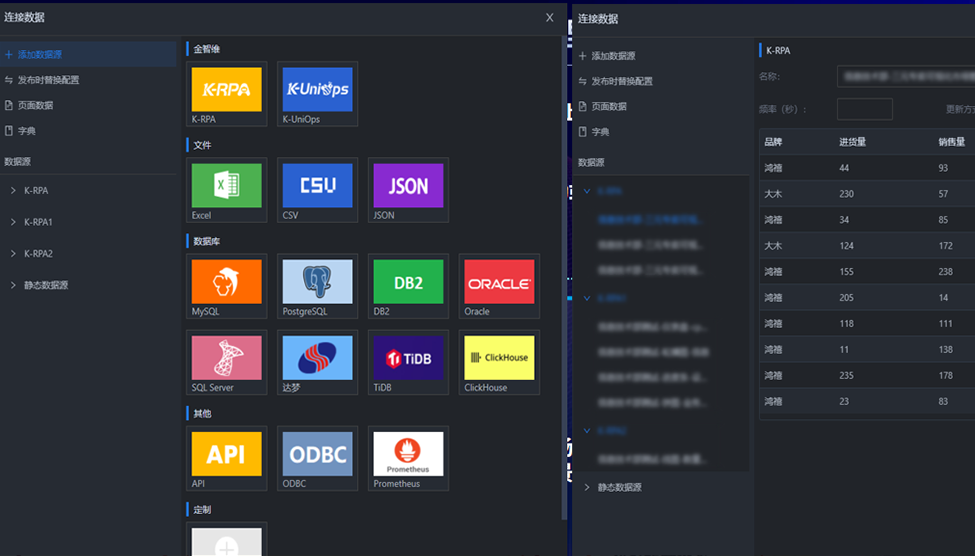Image resolution: width=975 pixels, height=556 pixels.
Task: Pick the Oracle database tile
Action: coord(499,286)
